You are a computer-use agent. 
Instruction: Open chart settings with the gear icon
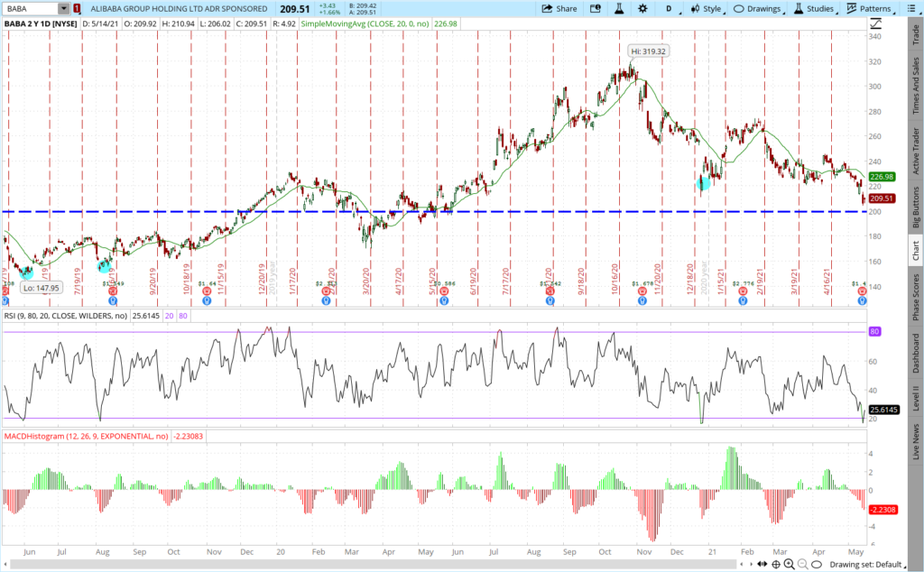click(642, 8)
